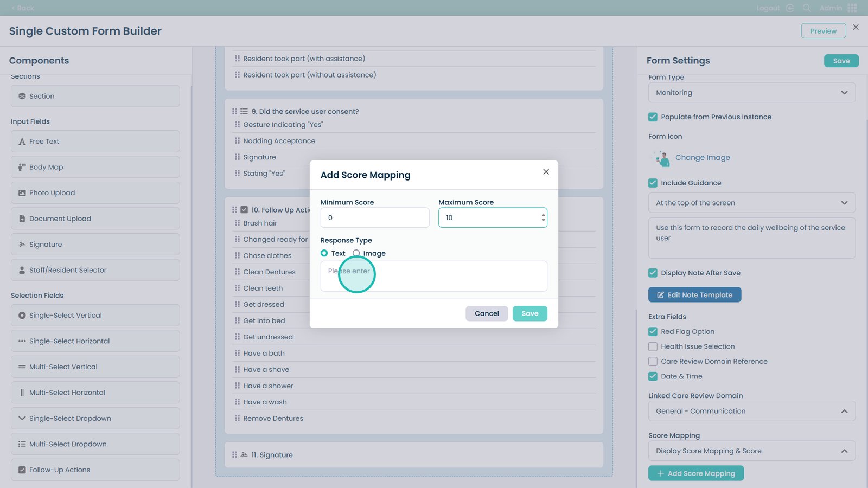Select the Image response type radio
Screen dimensions: 868x488
pos(356,253)
